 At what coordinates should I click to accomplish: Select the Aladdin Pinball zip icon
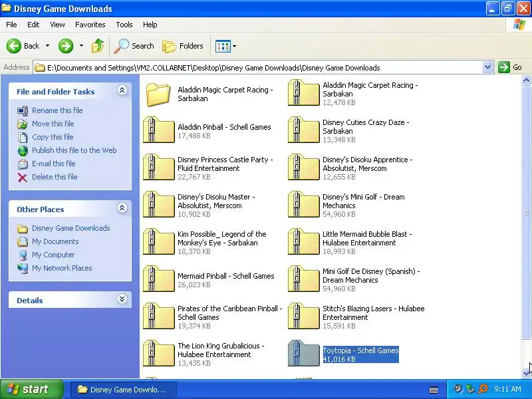158,130
